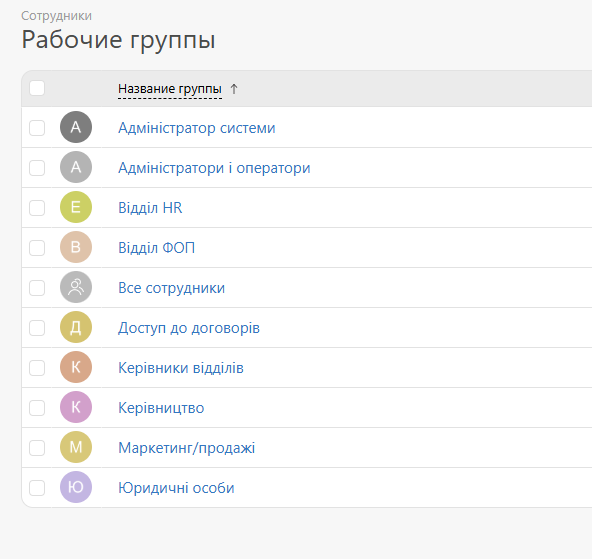Click the pink К avatar for Керівництво

[x=76, y=407]
